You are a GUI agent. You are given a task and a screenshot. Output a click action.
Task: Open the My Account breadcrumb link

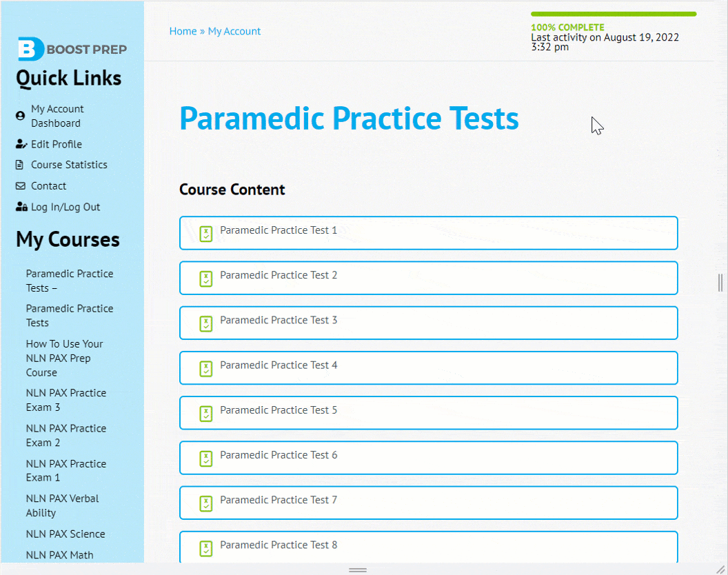pyautogui.click(x=234, y=31)
